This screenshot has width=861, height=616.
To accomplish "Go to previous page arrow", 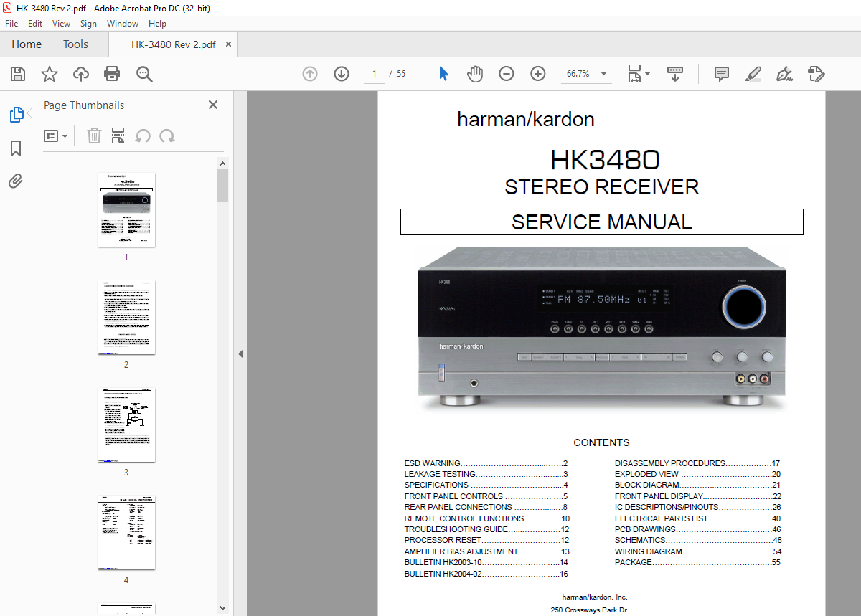I will (x=310, y=74).
